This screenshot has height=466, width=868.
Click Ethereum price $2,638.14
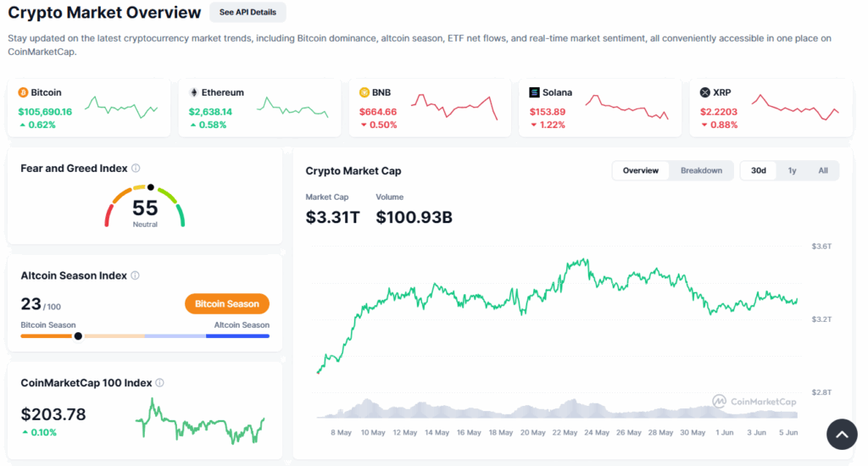tap(210, 112)
